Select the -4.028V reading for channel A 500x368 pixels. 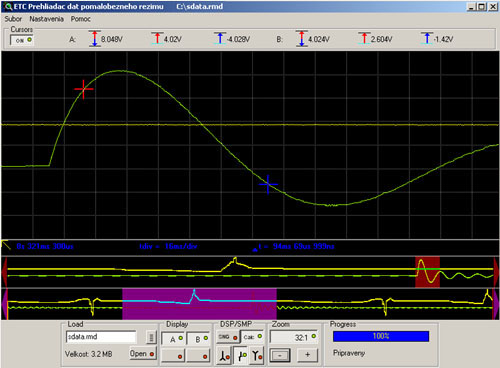tap(238, 39)
